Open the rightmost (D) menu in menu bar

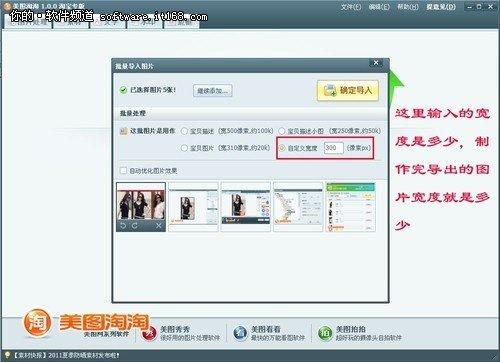pyautogui.click(x=441, y=7)
